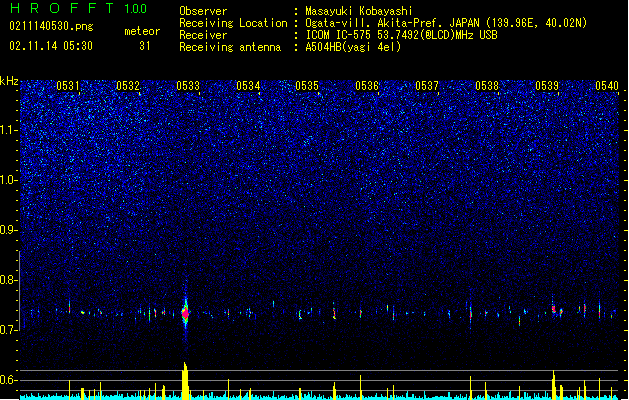Click the meteor label

142,31
